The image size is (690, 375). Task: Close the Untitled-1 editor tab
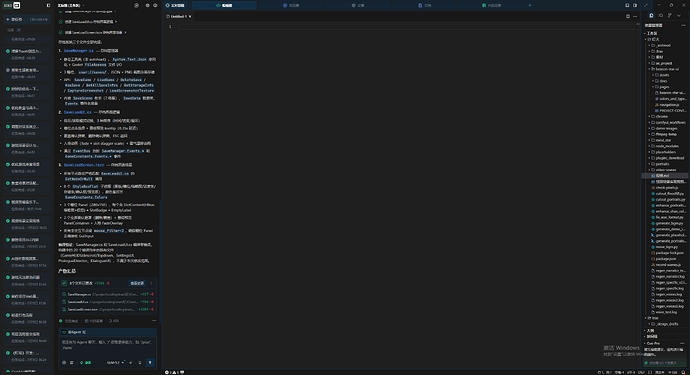(190, 16)
